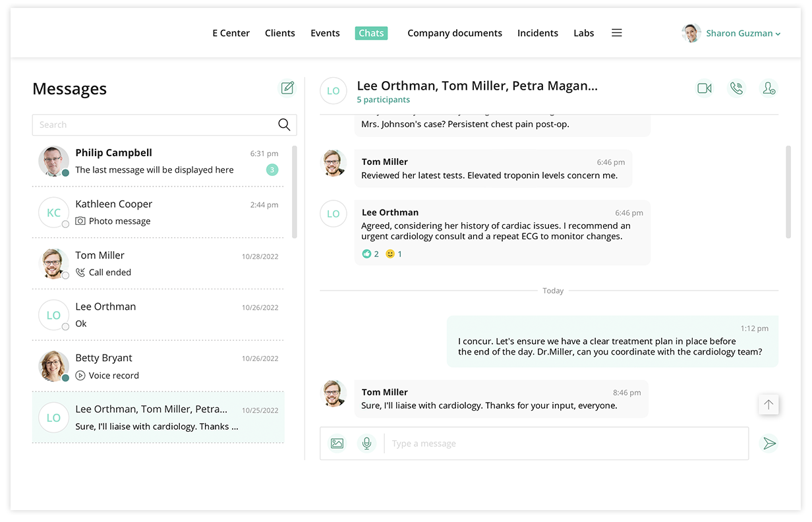Send the message with the paper plane icon

point(769,444)
